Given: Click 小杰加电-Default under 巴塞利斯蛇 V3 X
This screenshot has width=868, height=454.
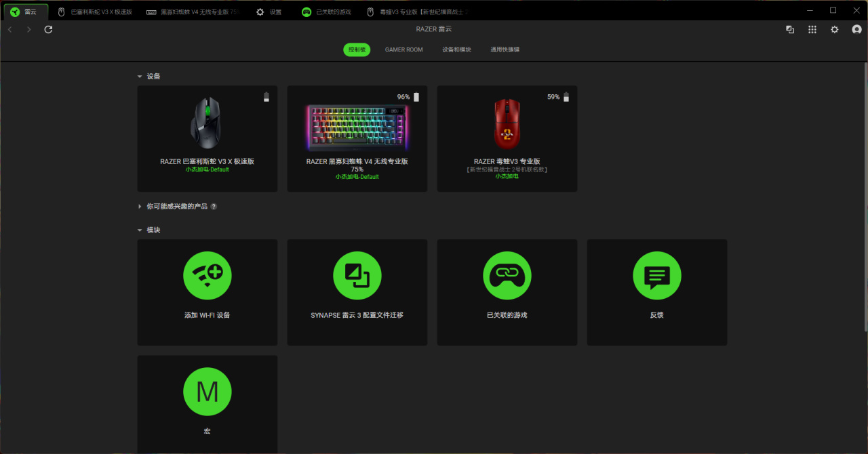Looking at the screenshot, I should (207, 170).
